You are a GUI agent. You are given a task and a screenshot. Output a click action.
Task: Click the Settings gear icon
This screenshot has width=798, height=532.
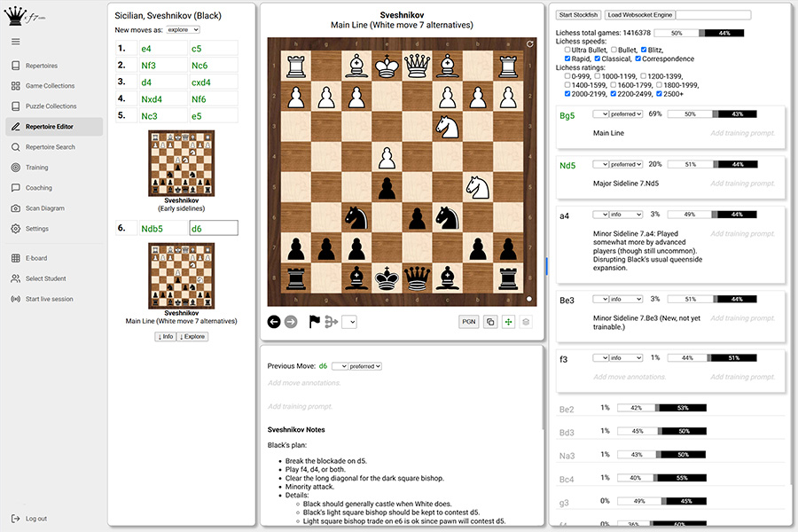coord(16,229)
